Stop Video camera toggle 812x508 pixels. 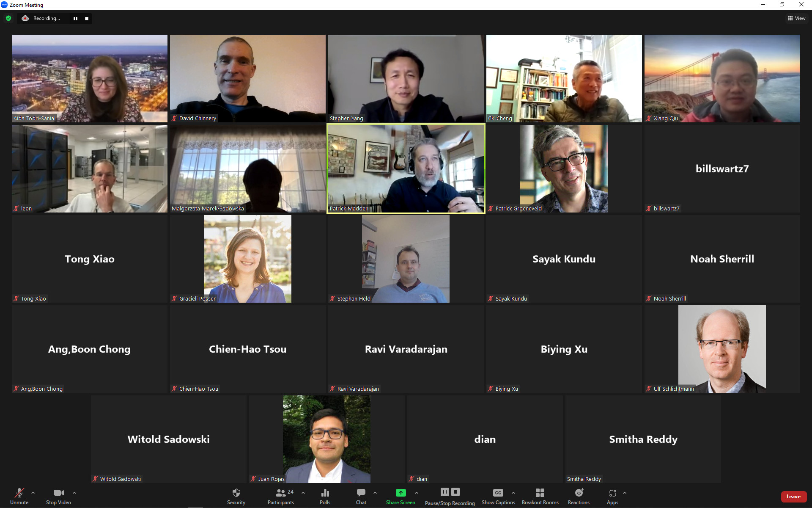(58, 496)
